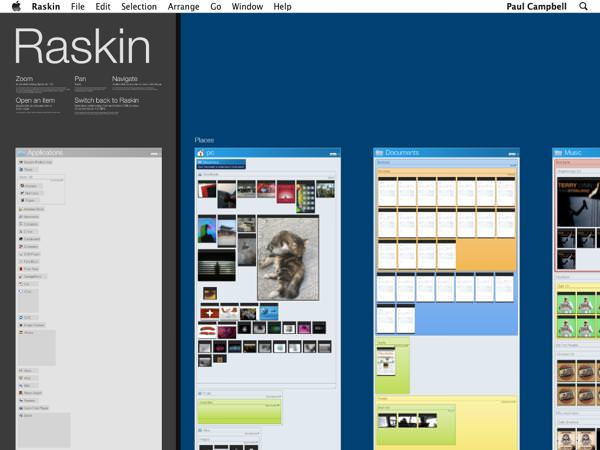Click the Navigate help heading
The height and width of the screenshot is (450, 600).
pos(125,78)
